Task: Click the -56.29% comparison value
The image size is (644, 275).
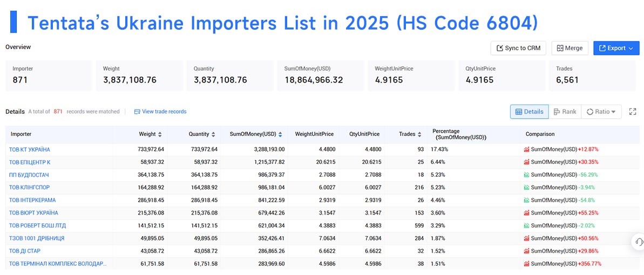Action: 588,175
